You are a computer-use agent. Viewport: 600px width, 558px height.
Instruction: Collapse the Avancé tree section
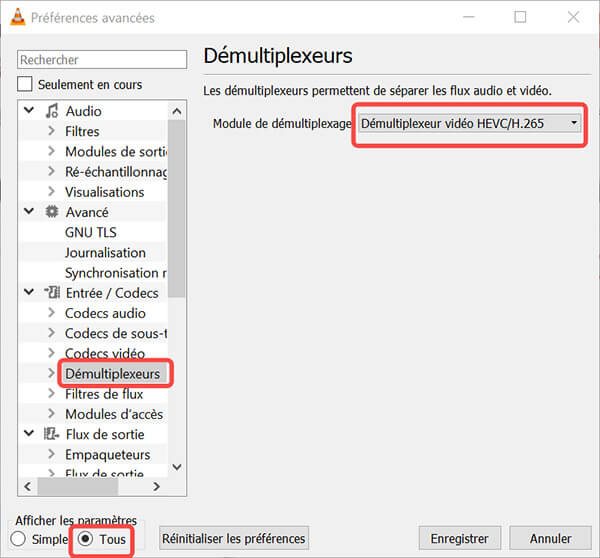pyautogui.click(x=29, y=211)
